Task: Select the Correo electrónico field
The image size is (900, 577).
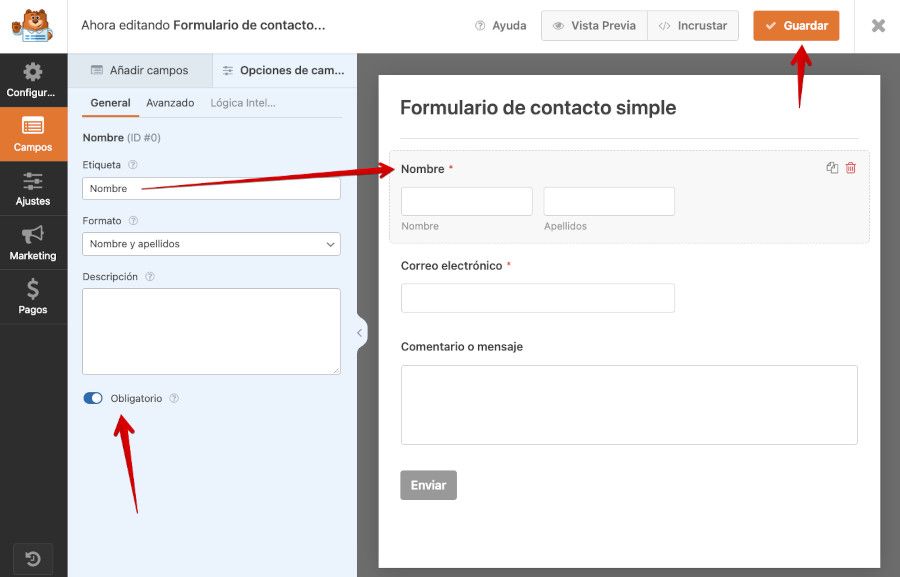Action: (x=538, y=298)
